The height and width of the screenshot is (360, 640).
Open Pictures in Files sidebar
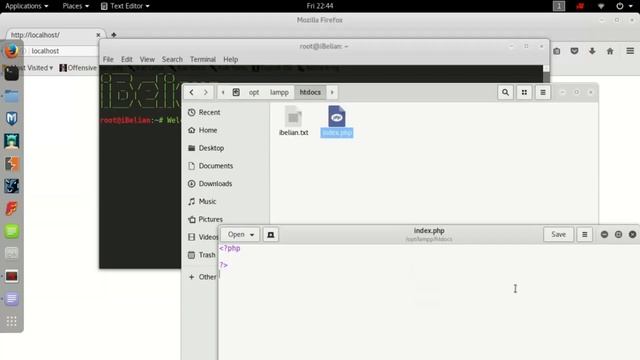pos(225,219)
